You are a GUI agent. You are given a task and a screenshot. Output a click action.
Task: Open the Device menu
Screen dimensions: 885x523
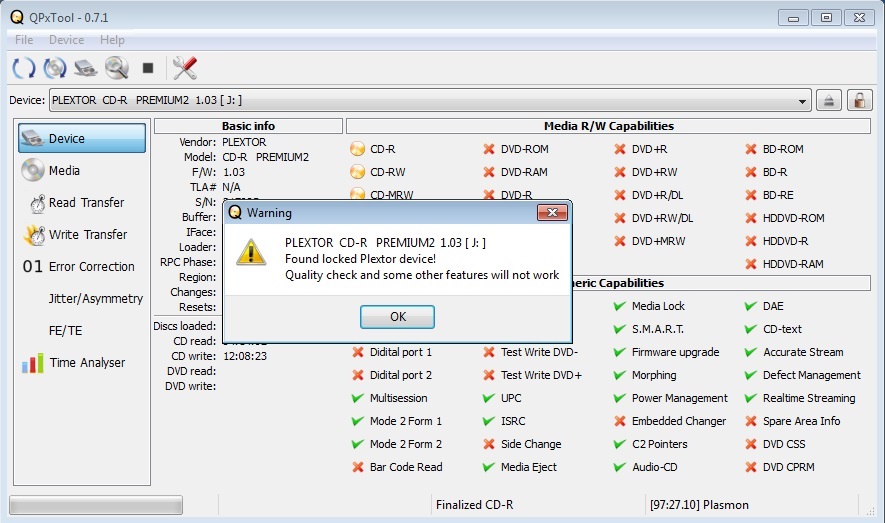click(x=66, y=40)
